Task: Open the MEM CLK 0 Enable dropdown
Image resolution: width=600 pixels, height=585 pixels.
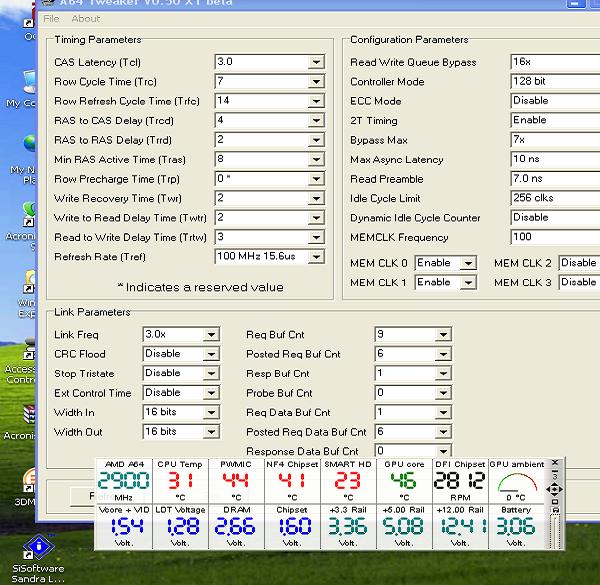Action: [468, 263]
